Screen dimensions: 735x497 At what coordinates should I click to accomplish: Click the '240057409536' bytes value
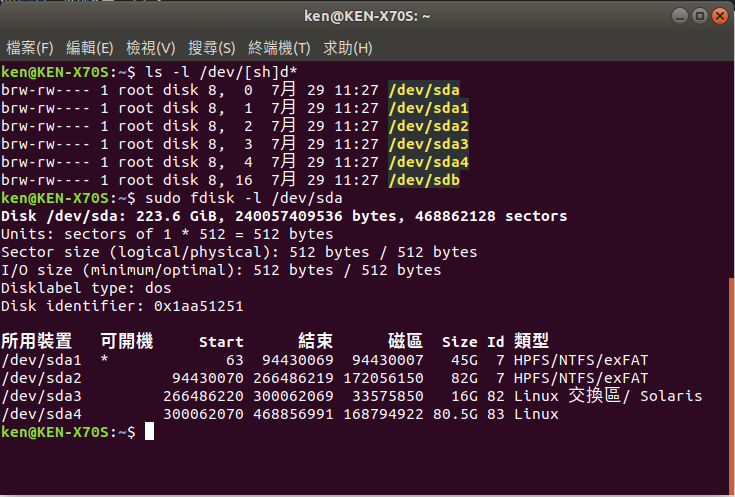289,216
